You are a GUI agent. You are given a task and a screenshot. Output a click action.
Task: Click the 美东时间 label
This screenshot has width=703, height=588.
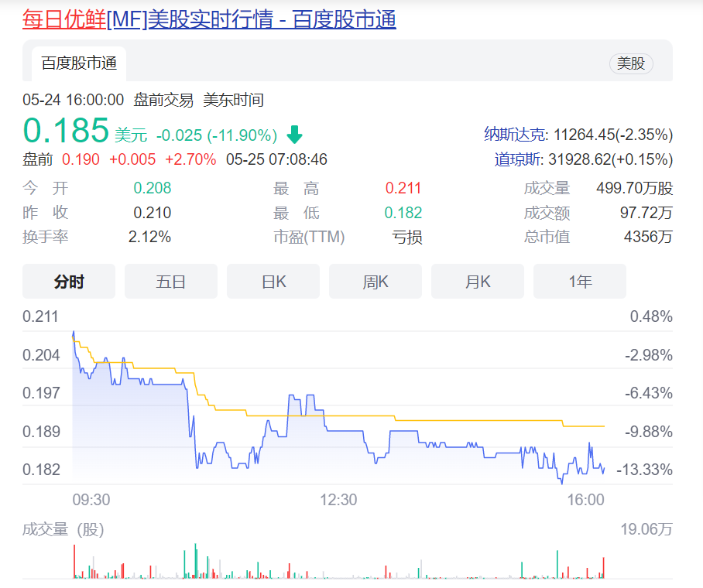click(x=233, y=100)
